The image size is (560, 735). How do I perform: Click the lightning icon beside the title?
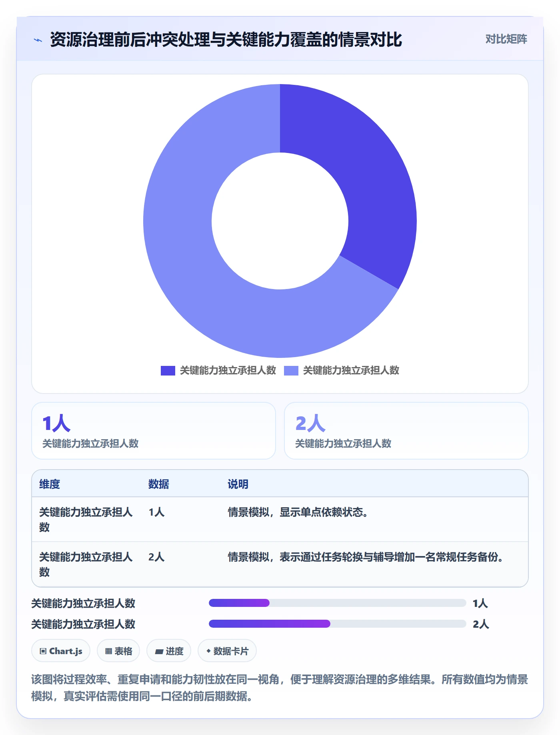[x=38, y=40]
